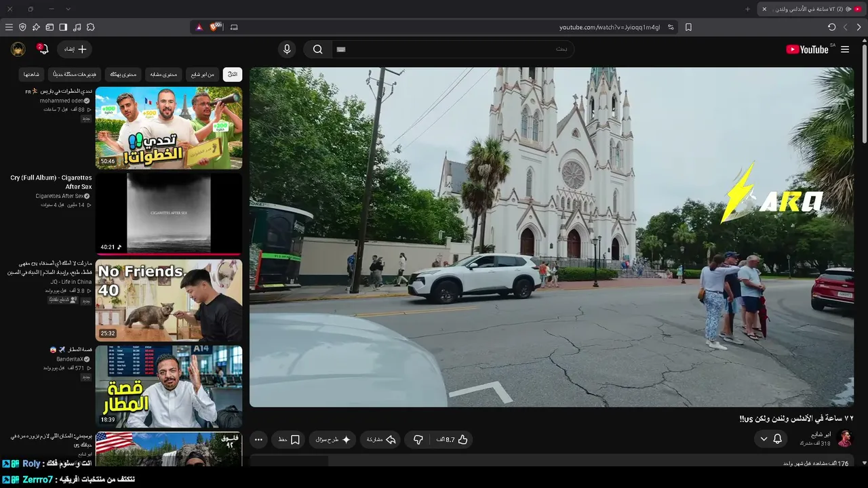The image size is (868, 488).
Task: Open the subscription notification bell dropdown
Action: [771, 439]
